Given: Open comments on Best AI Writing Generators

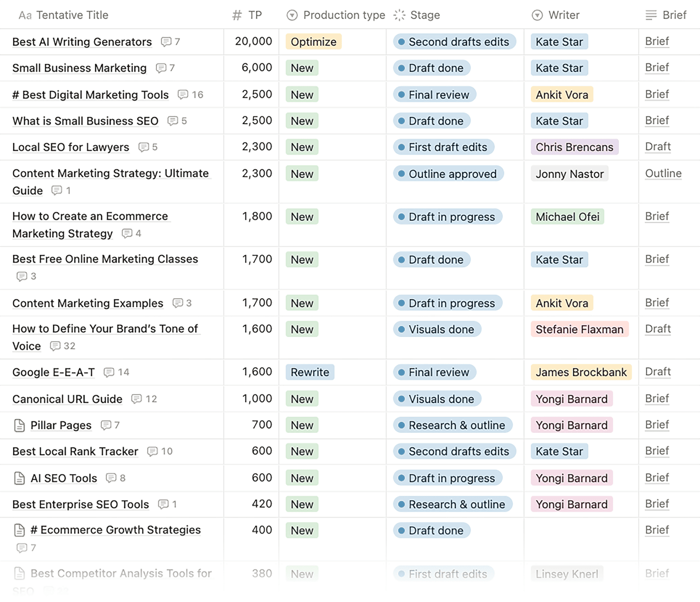Looking at the screenshot, I should click(x=167, y=42).
